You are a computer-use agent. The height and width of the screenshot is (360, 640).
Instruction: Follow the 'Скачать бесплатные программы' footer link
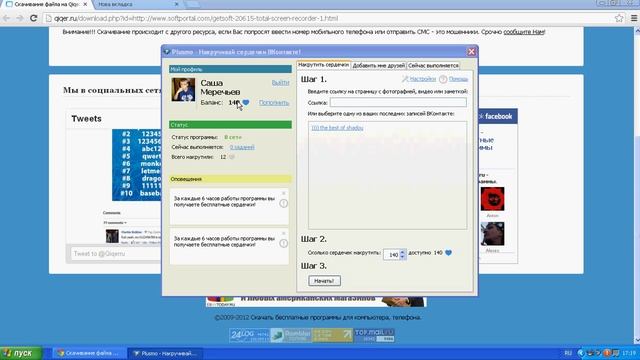tap(336, 318)
